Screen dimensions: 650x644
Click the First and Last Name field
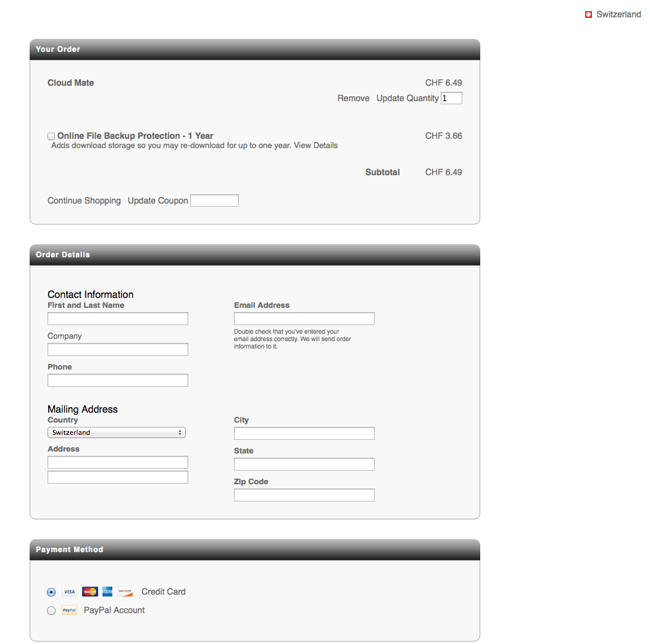117,319
